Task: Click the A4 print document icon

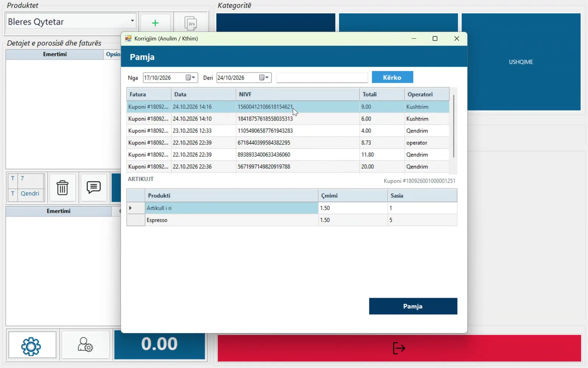Action: pos(190,23)
